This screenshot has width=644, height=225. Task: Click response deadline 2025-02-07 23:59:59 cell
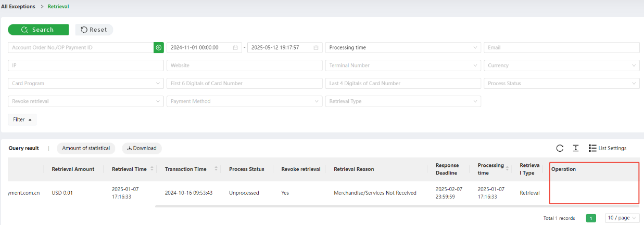(x=449, y=193)
